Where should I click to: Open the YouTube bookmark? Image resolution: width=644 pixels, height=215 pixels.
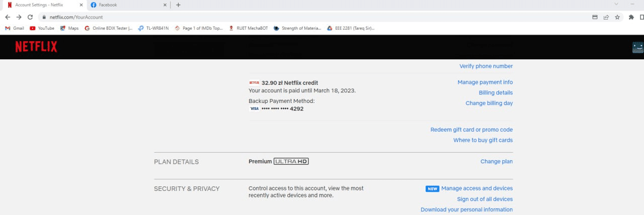[42, 28]
